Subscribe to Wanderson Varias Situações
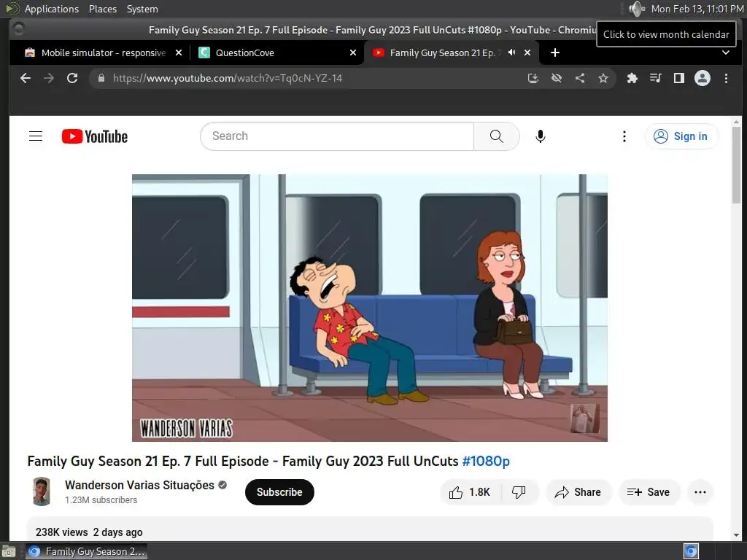 279,492
